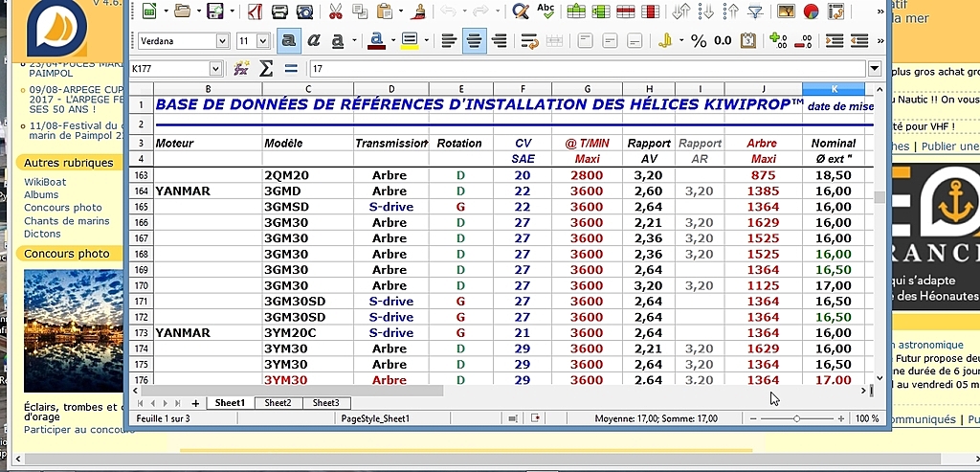
Task: Increase the cell indent
Action: pyautogui.click(x=835, y=41)
